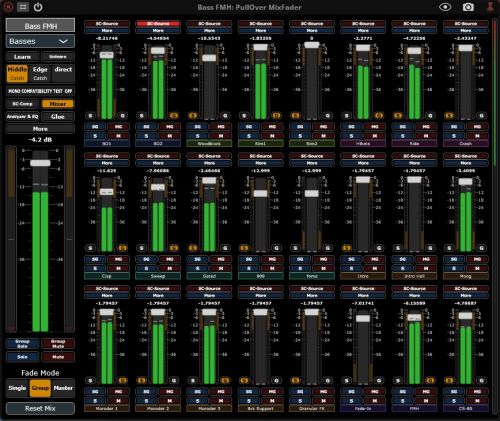Click the orange S icon beside Crash meter
Screen dimensions: 500x421
tap(449, 116)
